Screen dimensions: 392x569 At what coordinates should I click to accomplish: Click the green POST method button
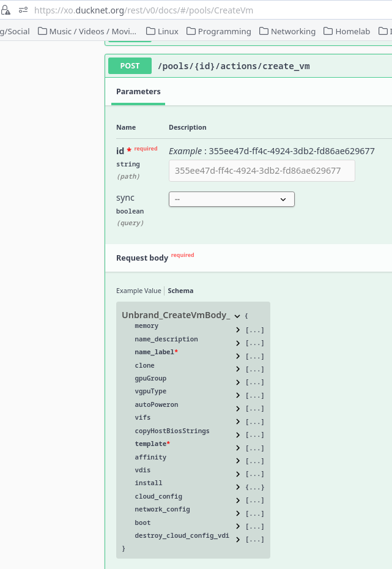tap(130, 65)
